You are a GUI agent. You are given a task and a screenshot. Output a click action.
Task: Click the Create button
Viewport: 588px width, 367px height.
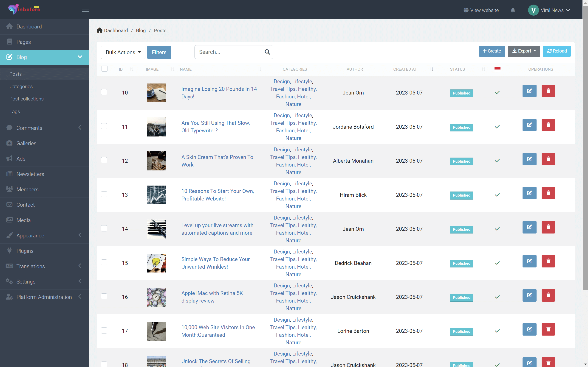click(491, 51)
